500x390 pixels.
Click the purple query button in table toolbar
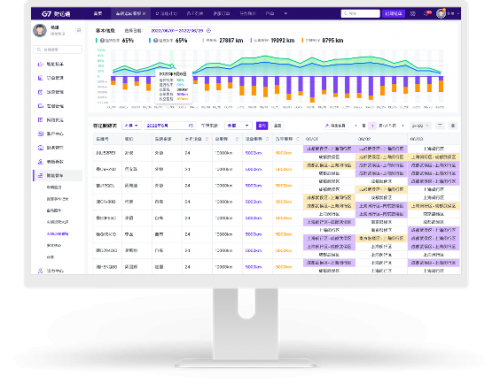[x=262, y=126]
